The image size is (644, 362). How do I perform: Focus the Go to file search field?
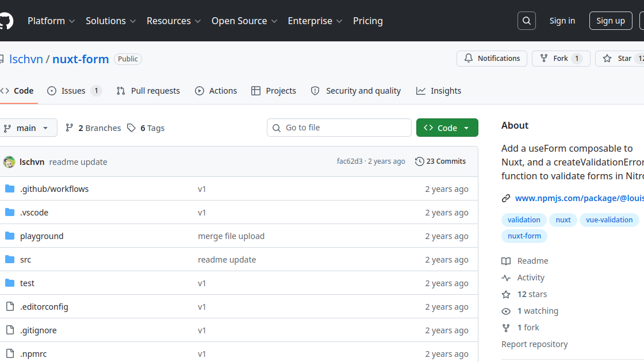(x=339, y=128)
